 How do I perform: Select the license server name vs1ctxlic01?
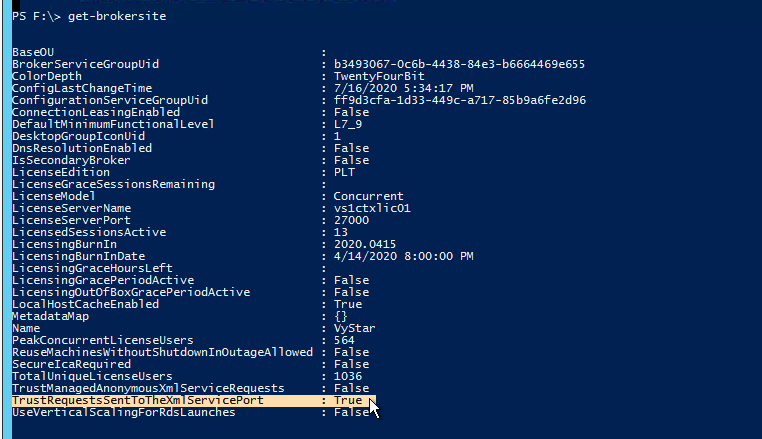(x=372, y=209)
